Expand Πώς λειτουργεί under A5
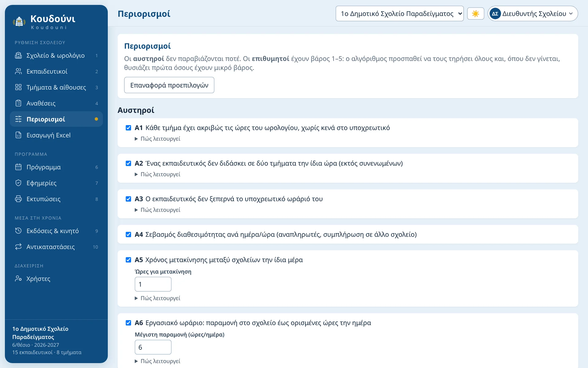Viewport: 588px width, 368px height. [157, 298]
